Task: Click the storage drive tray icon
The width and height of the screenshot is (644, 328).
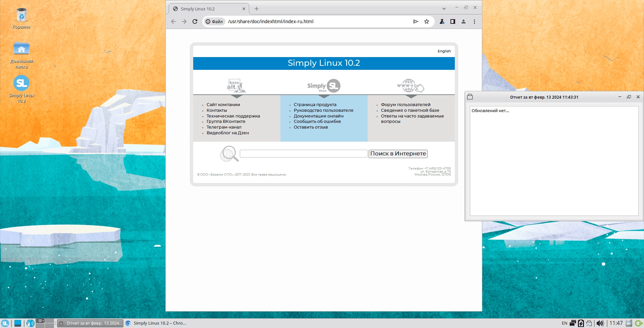Action: 629,323
